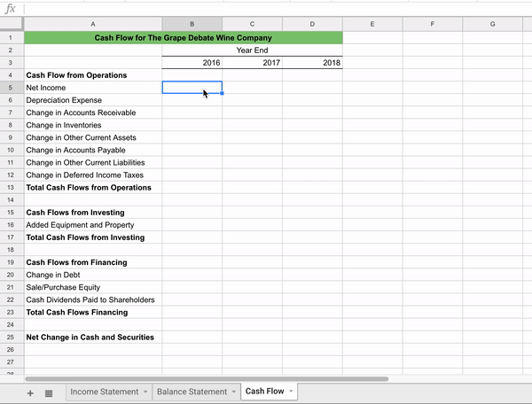Click the formula bar input field
This screenshot has width=532, height=404.
[278, 9]
